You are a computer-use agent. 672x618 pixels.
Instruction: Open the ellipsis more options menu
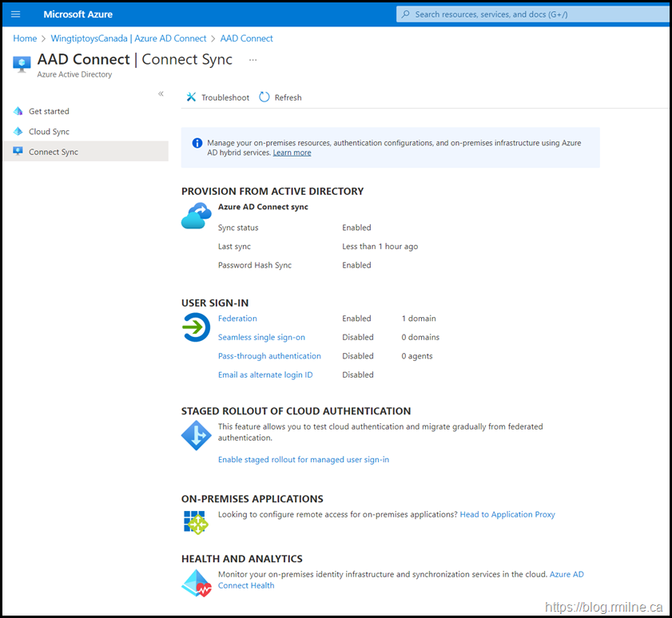[x=252, y=60]
